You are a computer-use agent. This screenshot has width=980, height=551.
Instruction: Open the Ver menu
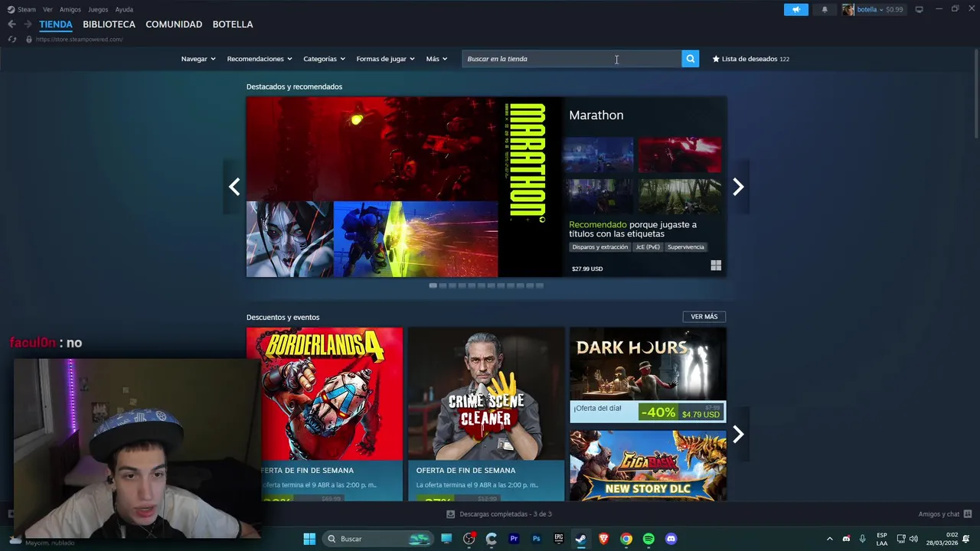click(47, 9)
